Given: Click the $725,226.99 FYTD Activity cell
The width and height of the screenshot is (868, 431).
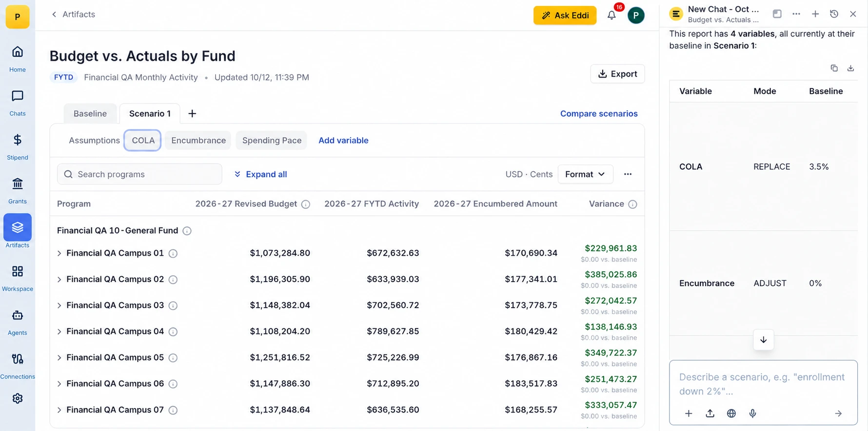Looking at the screenshot, I should pyautogui.click(x=393, y=358).
